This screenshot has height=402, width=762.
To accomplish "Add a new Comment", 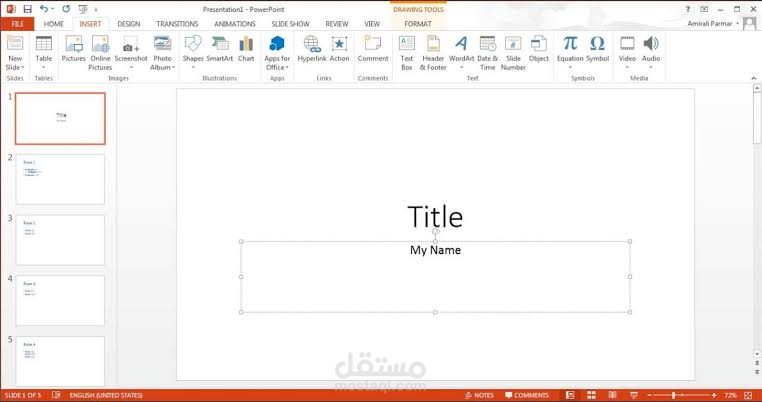I will click(x=373, y=49).
